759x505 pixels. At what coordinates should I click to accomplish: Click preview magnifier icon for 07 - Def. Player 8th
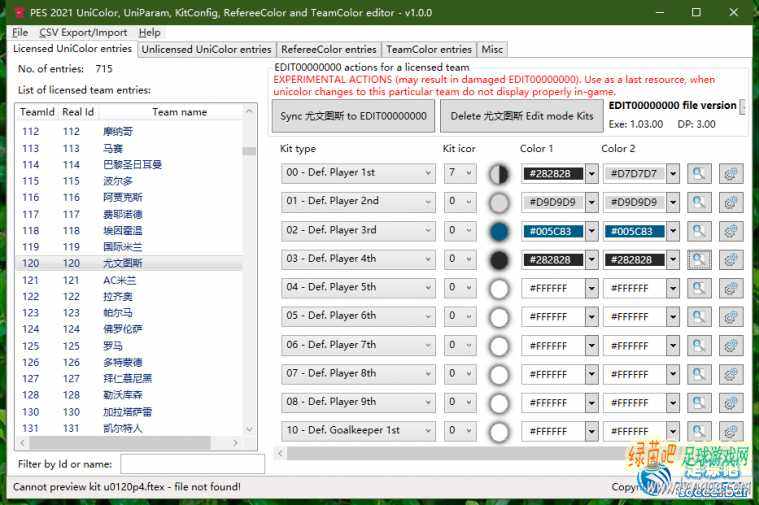click(699, 374)
